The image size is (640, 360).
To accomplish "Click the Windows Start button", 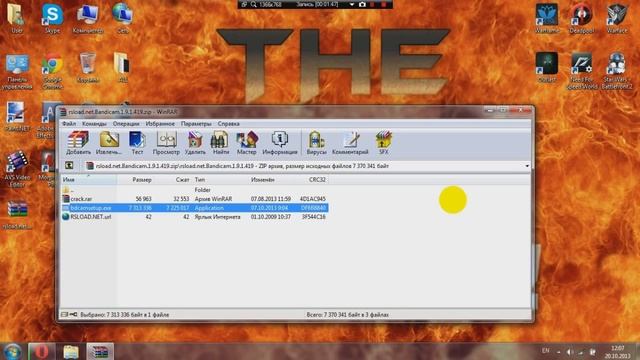I will tap(13, 351).
